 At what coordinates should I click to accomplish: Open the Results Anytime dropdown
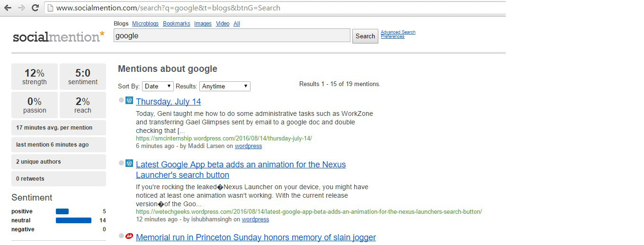(x=225, y=86)
